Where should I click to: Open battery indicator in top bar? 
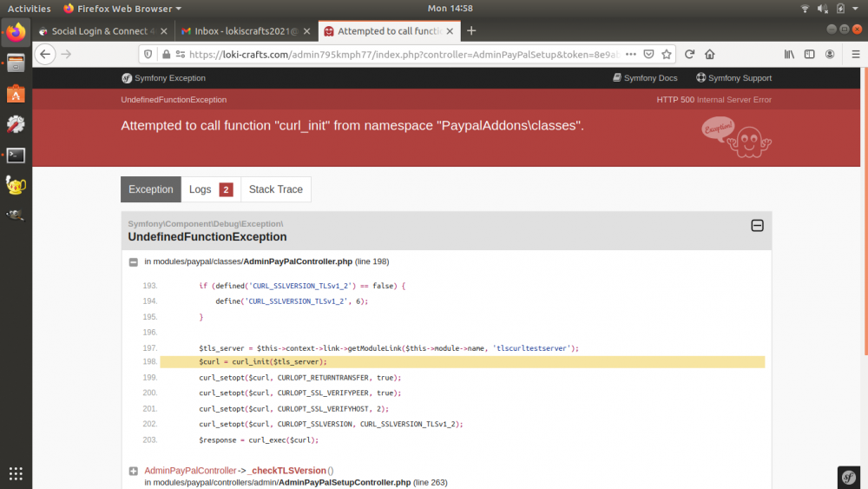[x=840, y=9]
